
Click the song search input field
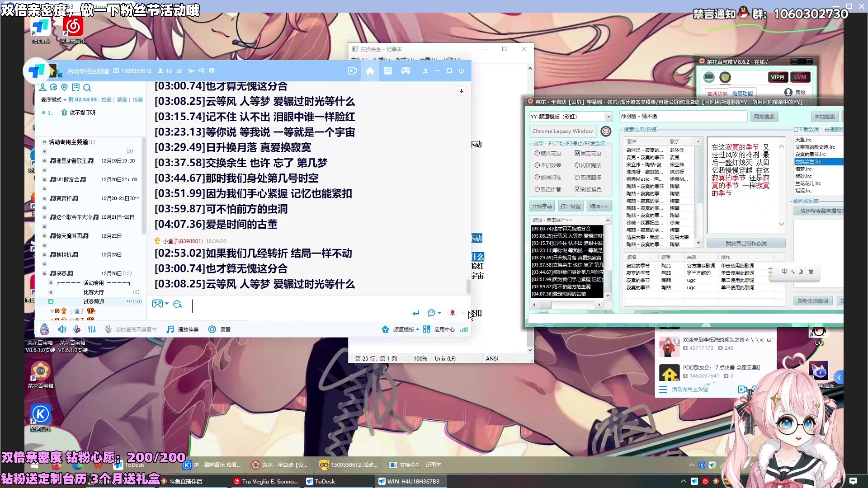pyautogui.click(x=683, y=117)
